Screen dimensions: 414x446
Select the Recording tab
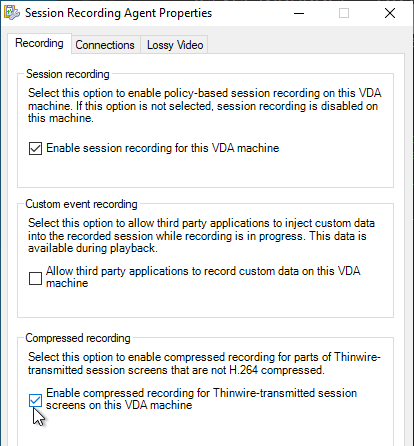point(39,43)
